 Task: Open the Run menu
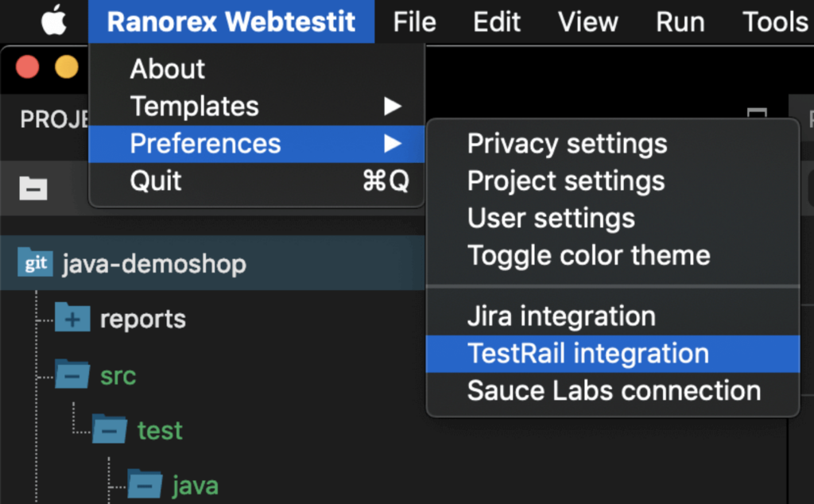coord(680,21)
